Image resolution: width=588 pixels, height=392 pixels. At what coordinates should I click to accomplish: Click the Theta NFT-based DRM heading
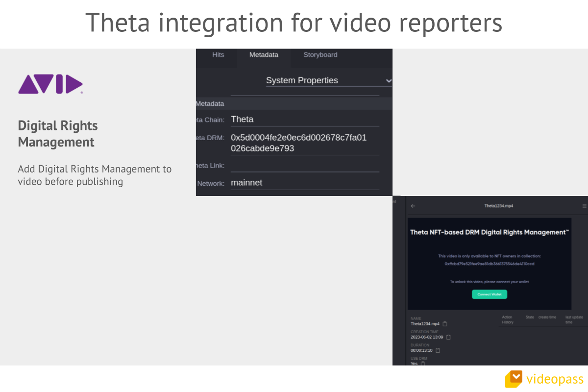click(490, 232)
